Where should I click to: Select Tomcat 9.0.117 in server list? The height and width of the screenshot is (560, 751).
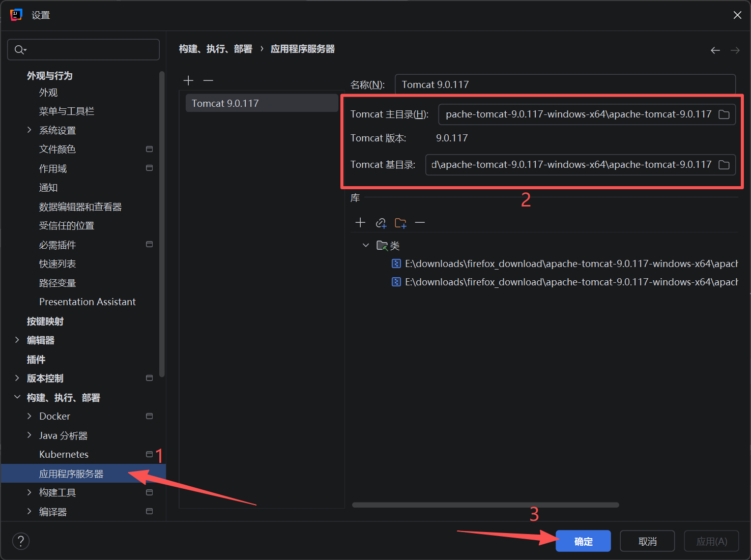pos(262,103)
